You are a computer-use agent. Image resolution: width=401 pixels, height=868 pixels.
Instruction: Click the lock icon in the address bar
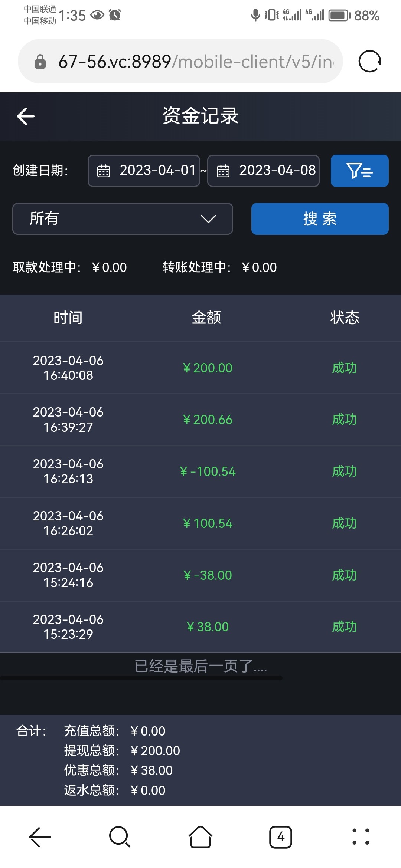coord(40,62)
